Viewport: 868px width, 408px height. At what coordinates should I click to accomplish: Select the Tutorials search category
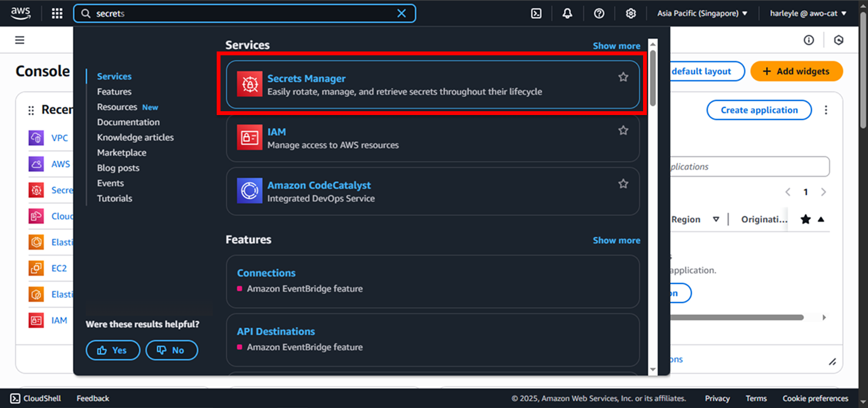point(115,198)
